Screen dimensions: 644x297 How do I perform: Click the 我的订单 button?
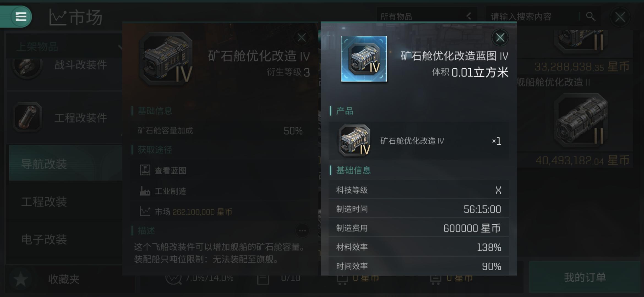point(585,277)
